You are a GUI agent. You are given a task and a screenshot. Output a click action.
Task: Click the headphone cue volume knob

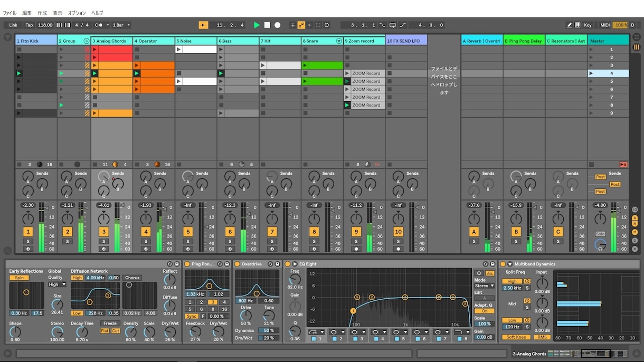tap(600, 244)
